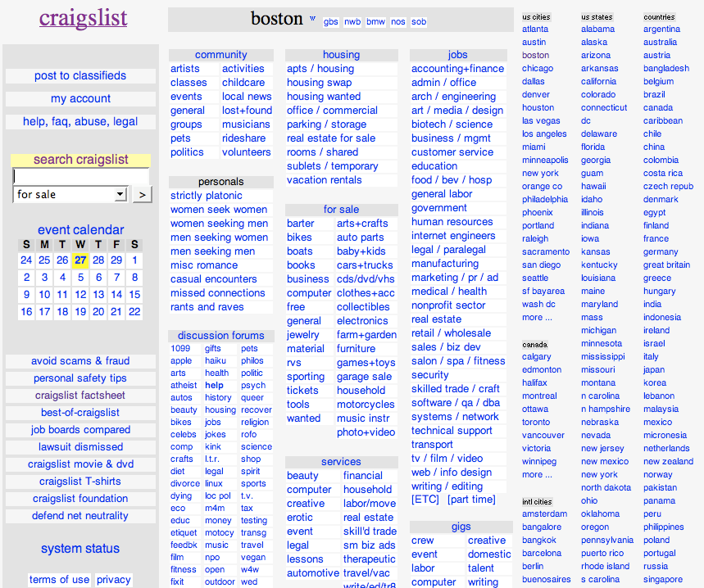Click the small 'w' link beside boston
The height and width of the screenshot is (588, 704).
[x=312, y=18]
